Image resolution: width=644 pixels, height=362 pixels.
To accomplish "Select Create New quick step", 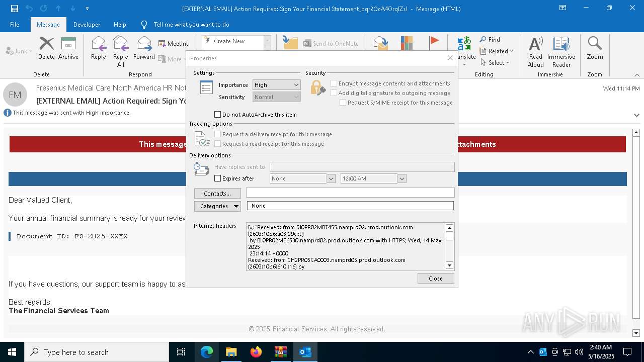I will coord(229,41).
